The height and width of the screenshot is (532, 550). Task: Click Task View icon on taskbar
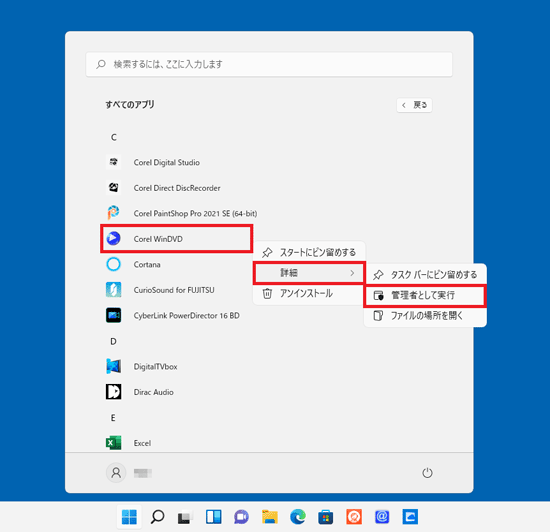point(185,517)
